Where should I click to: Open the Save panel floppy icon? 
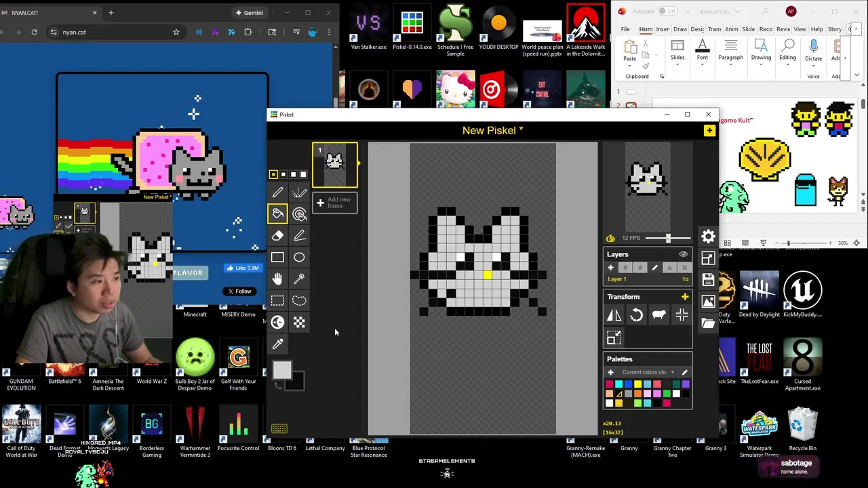point(708,280)
